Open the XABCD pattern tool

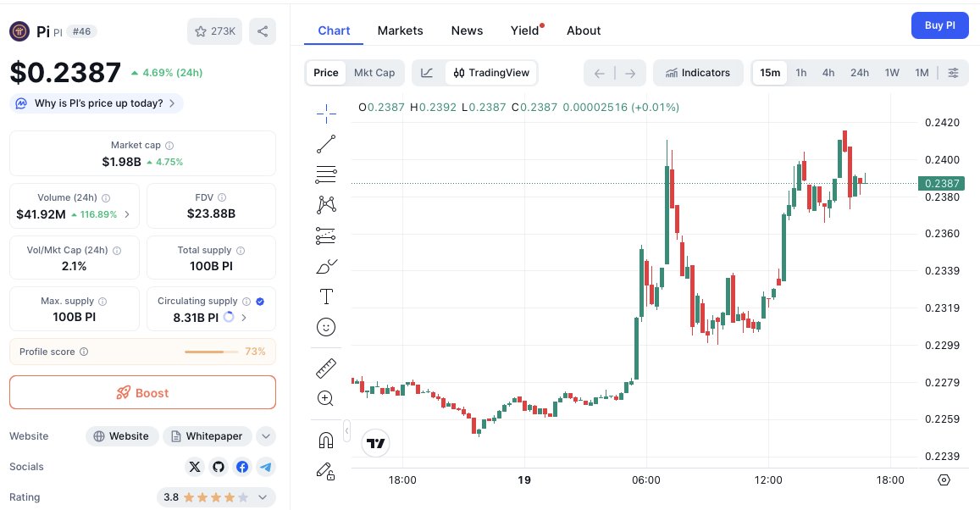coord(326,204)
